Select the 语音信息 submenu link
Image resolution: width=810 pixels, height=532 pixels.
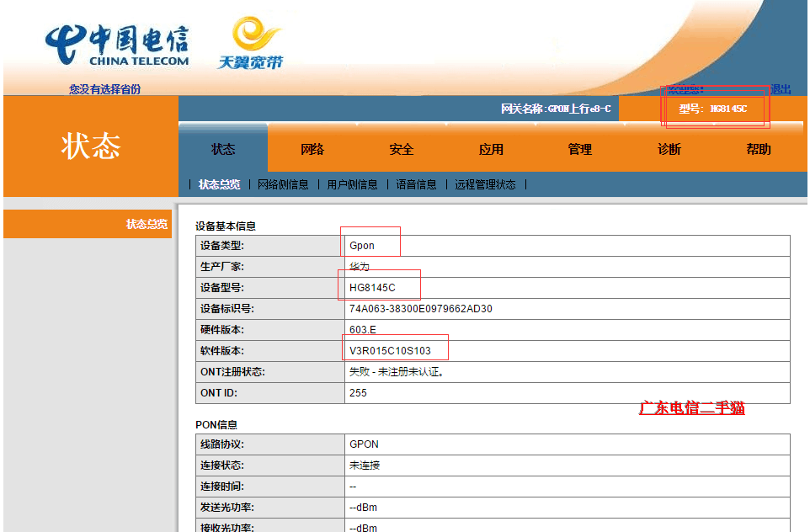416,184
